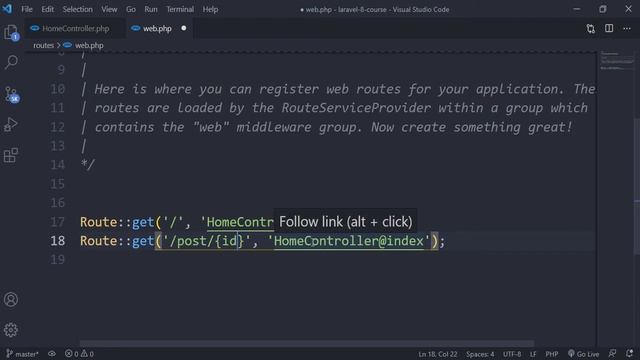The image size is (640, 360).
Task: Minimize the VS Code window
Action: [576, 9]
